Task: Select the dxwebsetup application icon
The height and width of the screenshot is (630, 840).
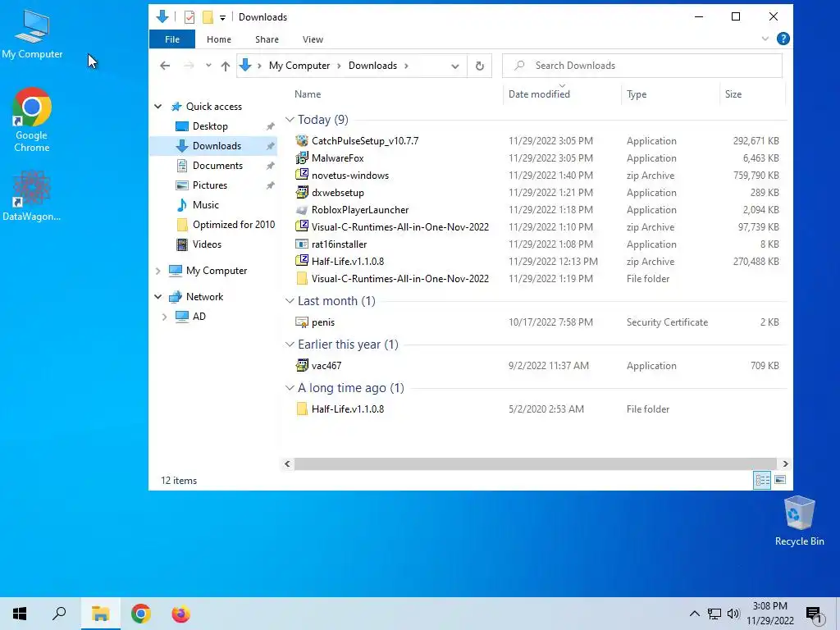Action: (302, 192)
